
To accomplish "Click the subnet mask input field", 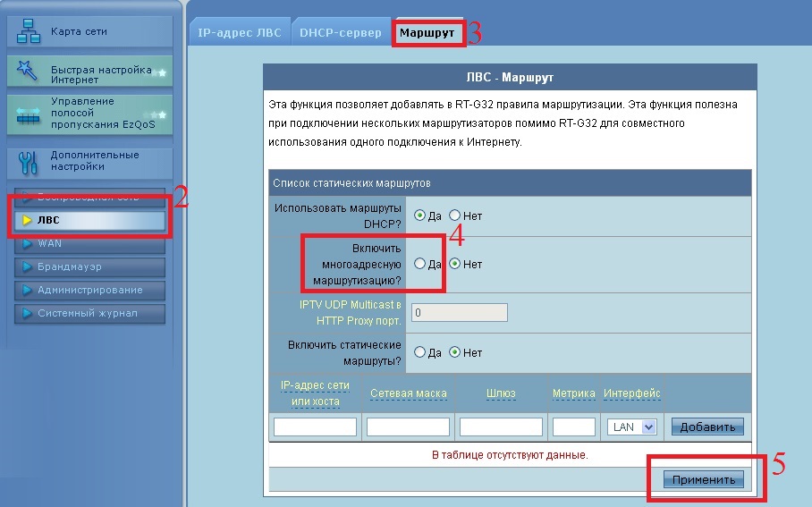I will [x=408, y=427].
